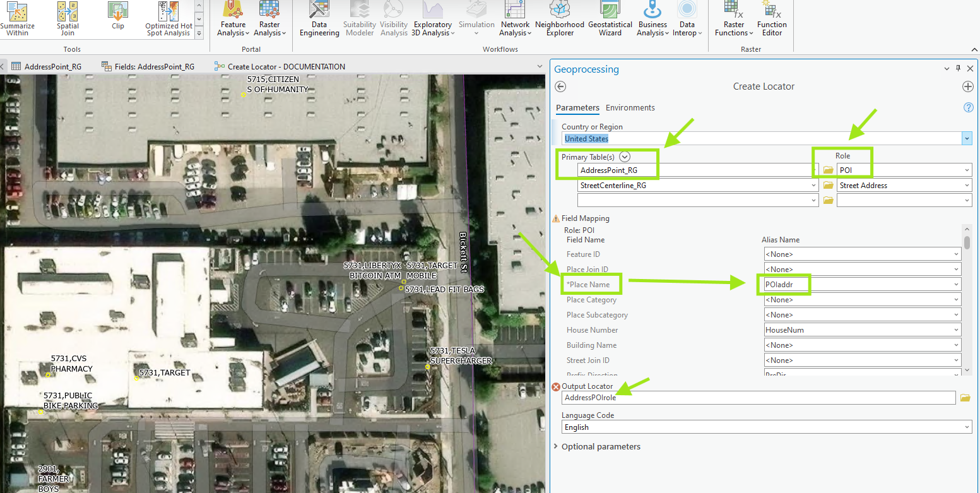Open Feature Analysis menu
Image resolution: width=980 pixels, height=493 pixels.
click(233, 19)
